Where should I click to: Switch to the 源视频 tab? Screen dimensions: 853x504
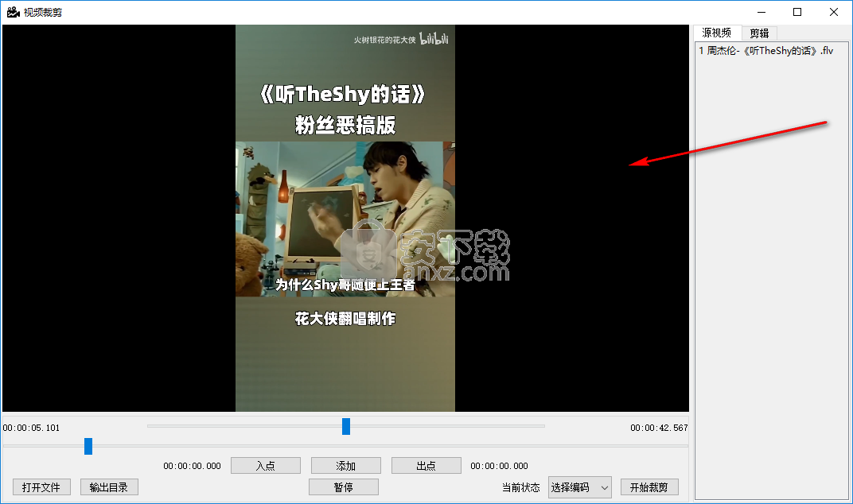pos(717,33)
